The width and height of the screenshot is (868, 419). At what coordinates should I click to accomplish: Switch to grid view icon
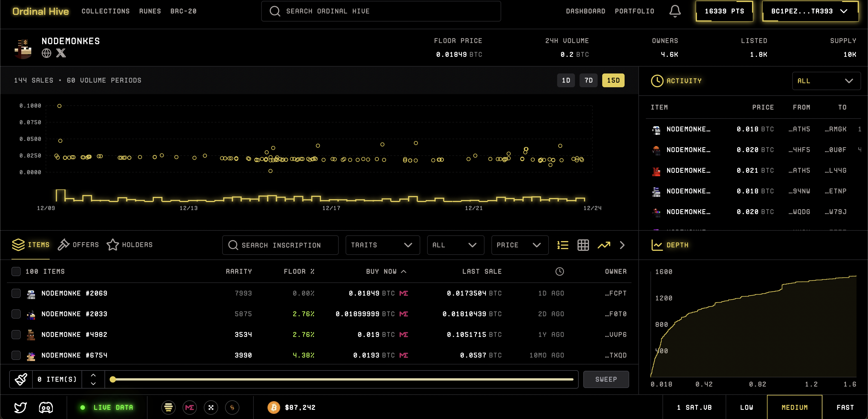pyautogui.click(x=583, y=245)
